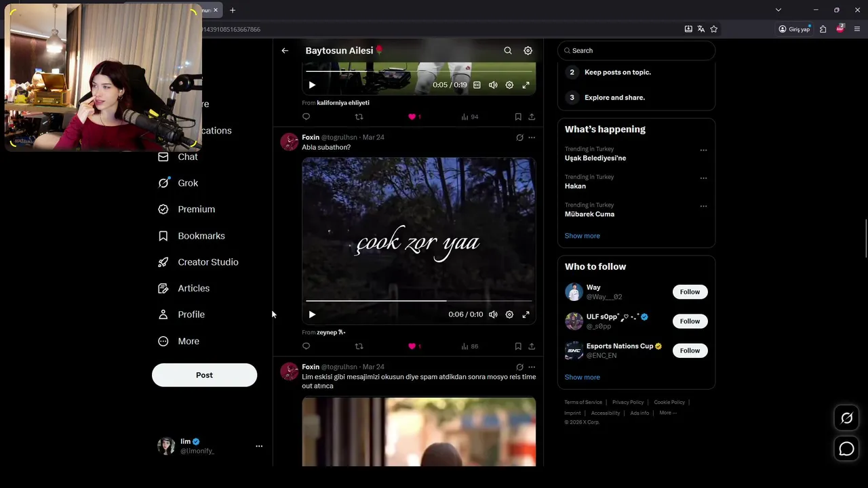
Task: Open account menu dots beside @limonify_
Action: coord(258,446)
